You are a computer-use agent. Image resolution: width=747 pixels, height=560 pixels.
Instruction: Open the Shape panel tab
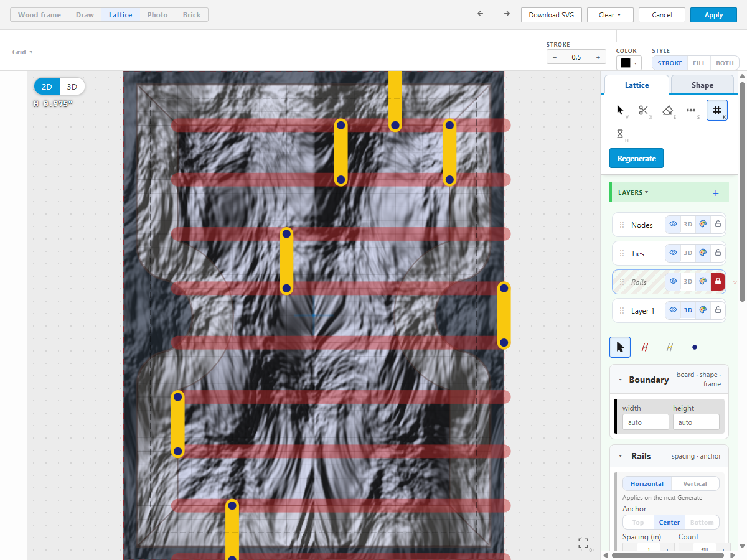pos(702,85)
